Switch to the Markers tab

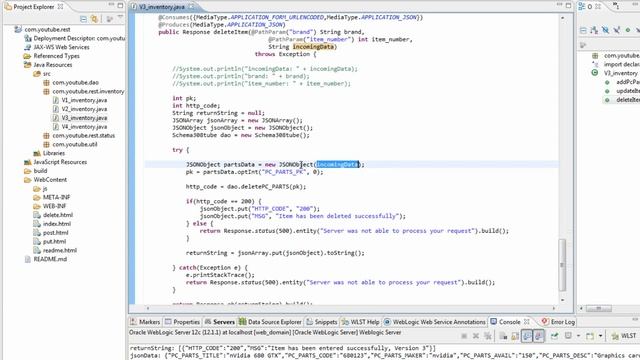(x=145, y=322)
